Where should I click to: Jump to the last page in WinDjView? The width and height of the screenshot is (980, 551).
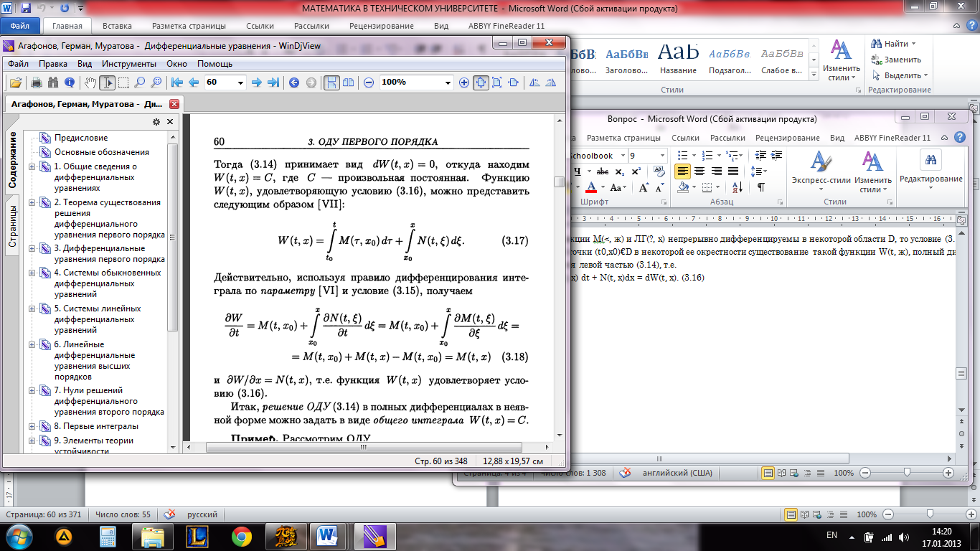273,83
